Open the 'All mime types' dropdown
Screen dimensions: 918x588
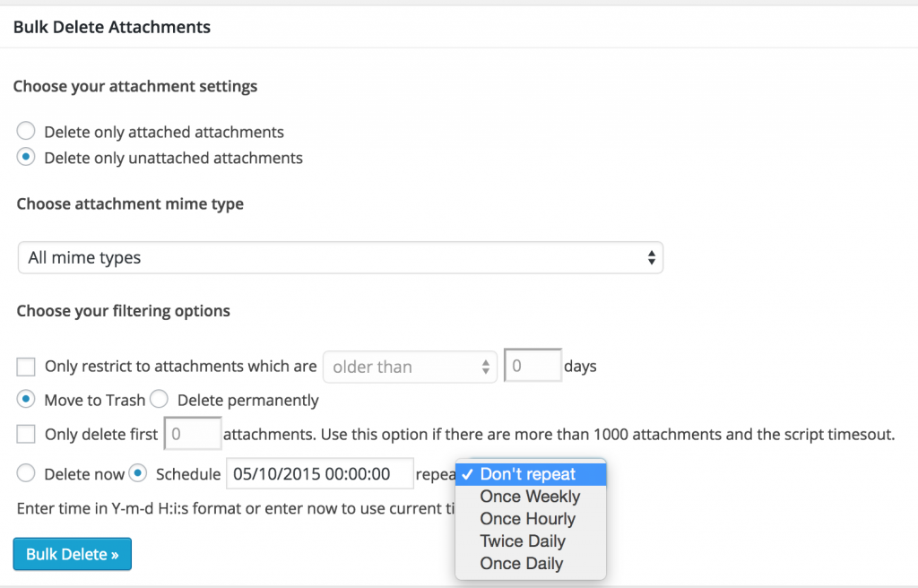340,257
